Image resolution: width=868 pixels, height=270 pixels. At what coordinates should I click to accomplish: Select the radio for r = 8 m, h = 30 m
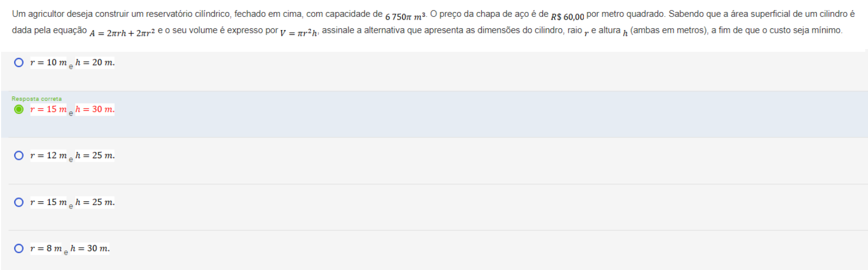coord(19,249)
